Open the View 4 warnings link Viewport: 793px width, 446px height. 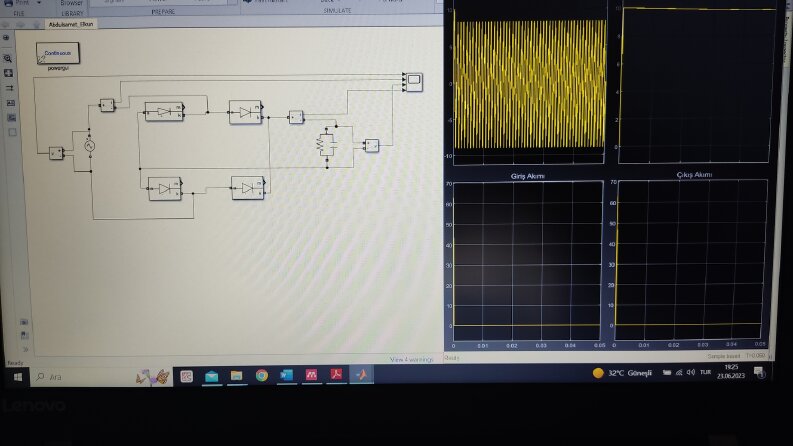tap(411, 360)
